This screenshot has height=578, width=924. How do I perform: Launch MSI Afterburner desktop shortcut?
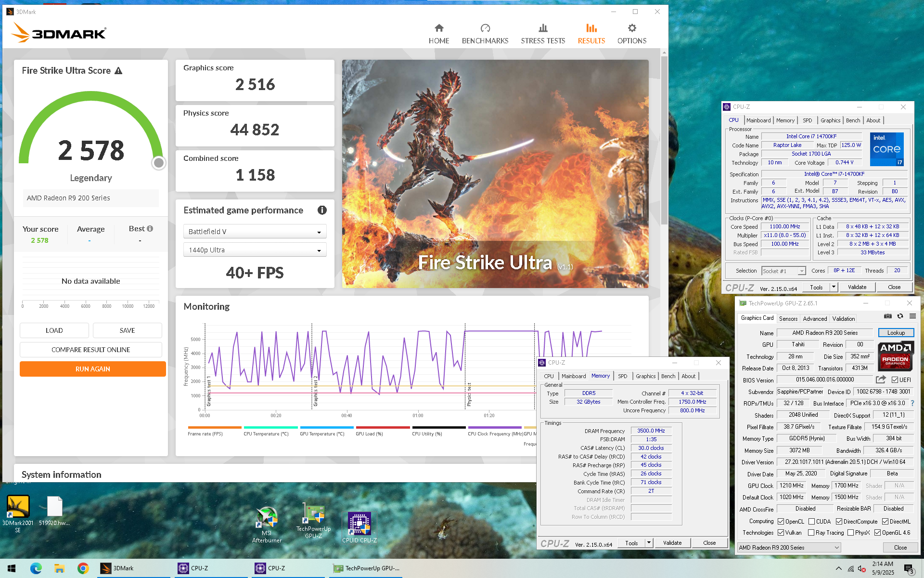[267, 525]
